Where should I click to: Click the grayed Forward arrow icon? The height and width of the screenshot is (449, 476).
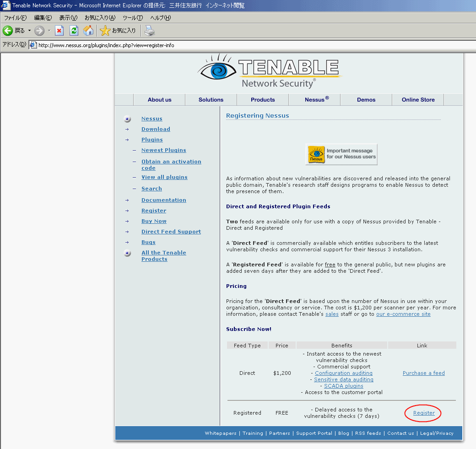click(x=39, y=30)
